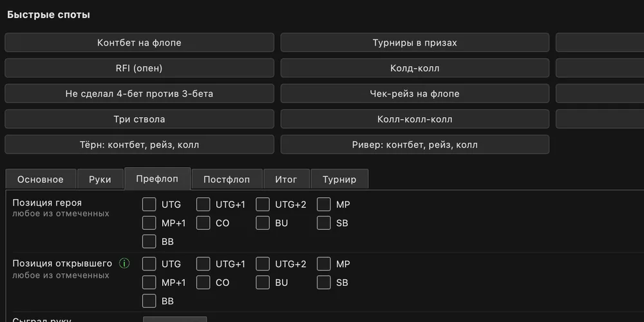Go to the Постфлоп tab
The height and width of the screenshot is (322, 644).
click(227, 179)
